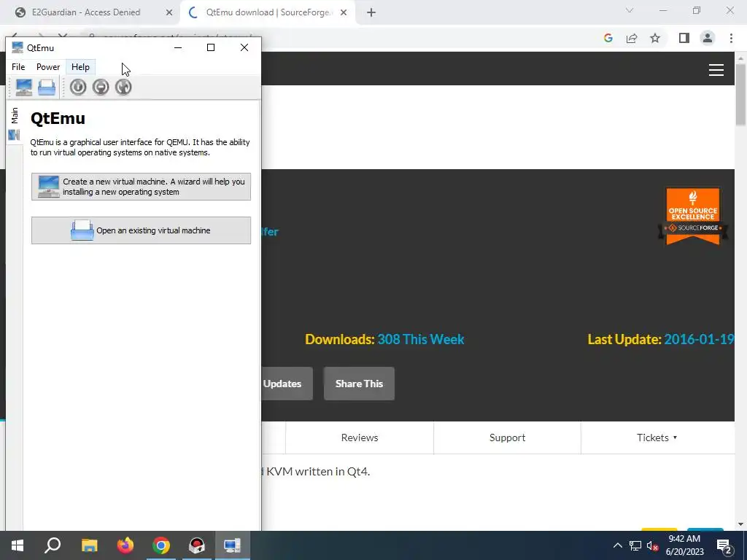Switch to the E2Guardian Access Denied tab
The image size is (747, 560).
coord(86,12)
